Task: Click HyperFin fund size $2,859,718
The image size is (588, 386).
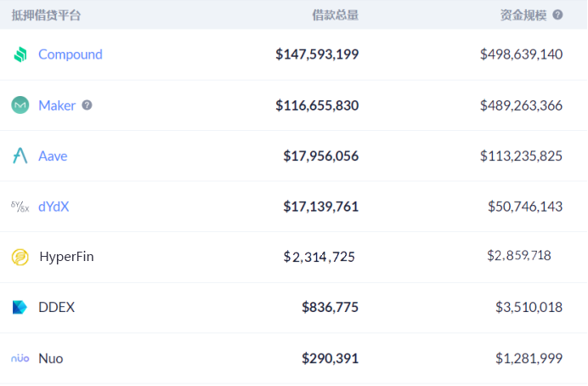Action: pyautogui.click(x=519, y=255)
